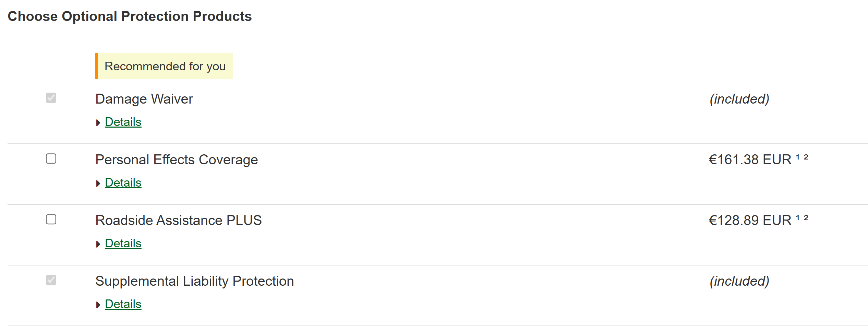This screenshot has height=331, width=868.
Task: Click the Choose Optional Protection Products heading
Action: 130,16
